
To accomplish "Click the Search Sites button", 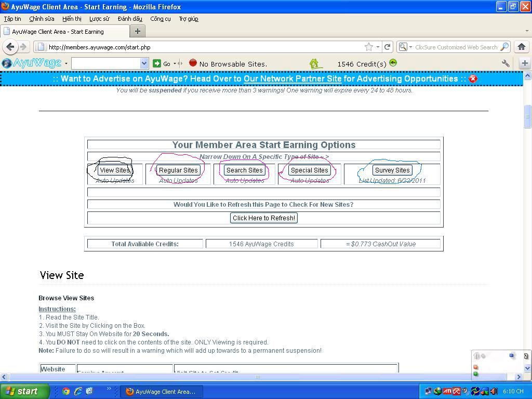I will coord(245,170).
